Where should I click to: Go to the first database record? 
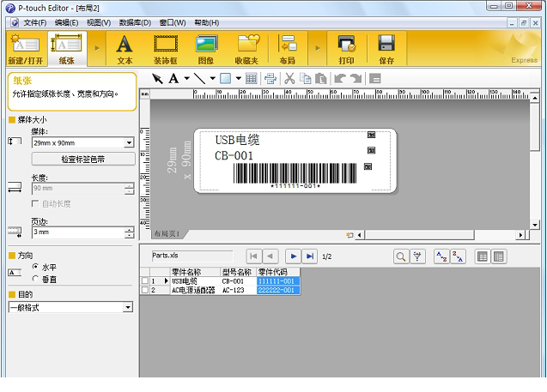click(253, 256)
